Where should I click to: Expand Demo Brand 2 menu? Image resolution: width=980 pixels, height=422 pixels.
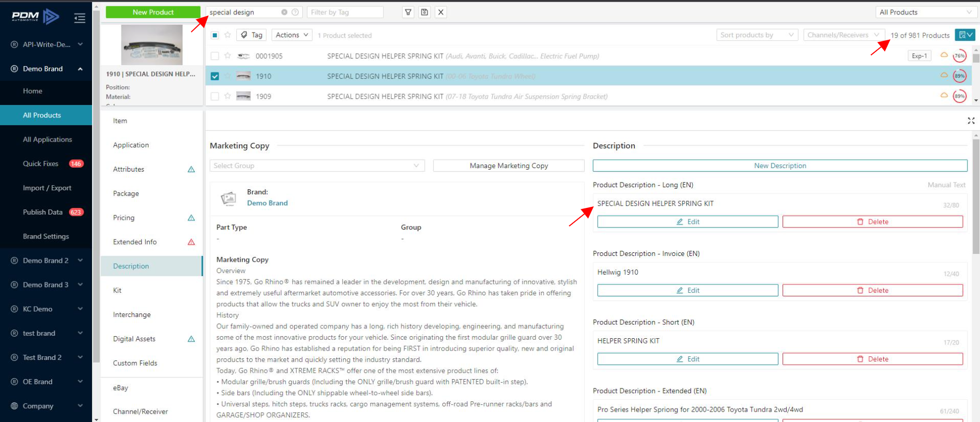click(x=80, y=261)
